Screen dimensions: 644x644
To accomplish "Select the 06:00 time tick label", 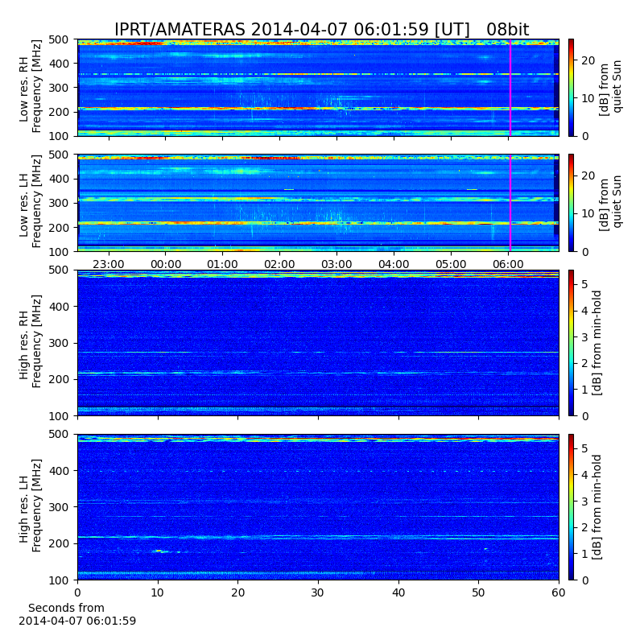I will (508, 264).
